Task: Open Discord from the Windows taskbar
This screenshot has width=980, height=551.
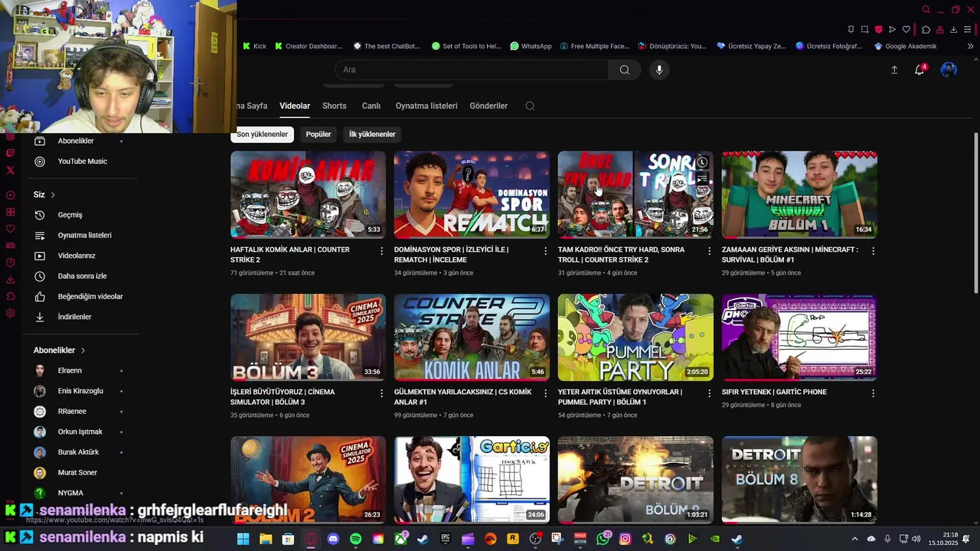Action: tap(333, 539)
